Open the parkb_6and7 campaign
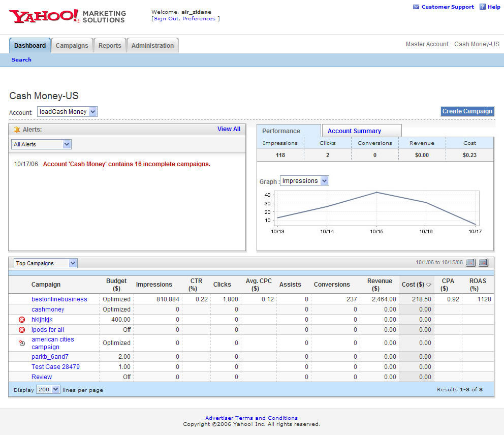The image size is (504, 435). (x=50, y=357)
